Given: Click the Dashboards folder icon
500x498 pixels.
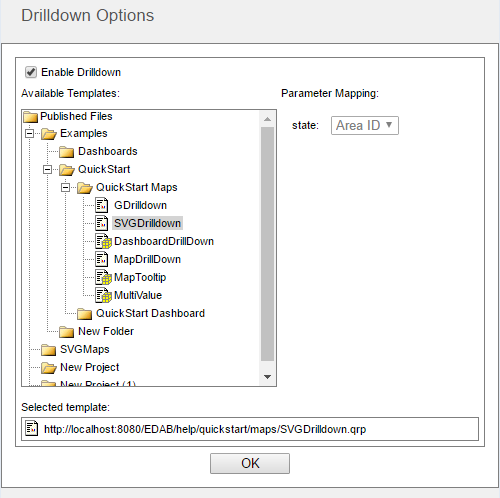Looking at the screenshot, I should coord(67,152).
